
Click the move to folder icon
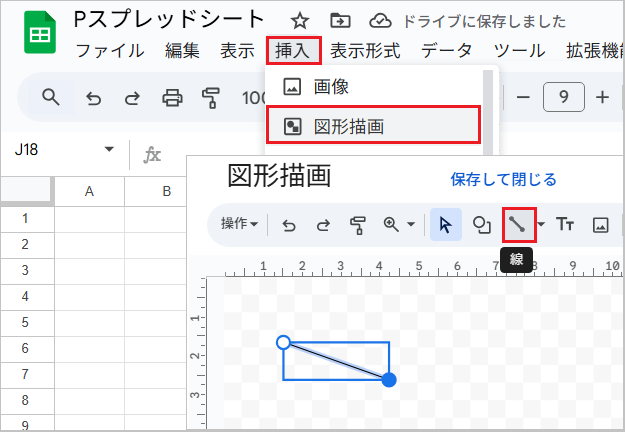(340, 21)
